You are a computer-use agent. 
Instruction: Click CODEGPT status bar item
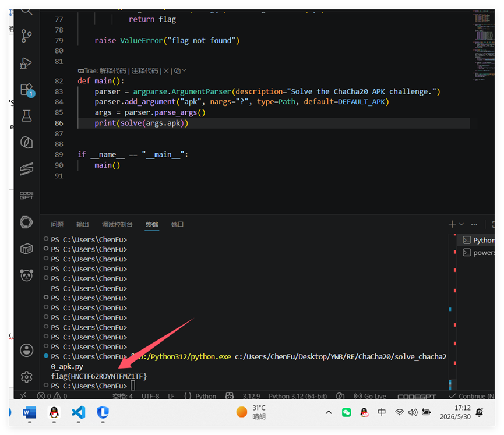[x=417, y=397]
